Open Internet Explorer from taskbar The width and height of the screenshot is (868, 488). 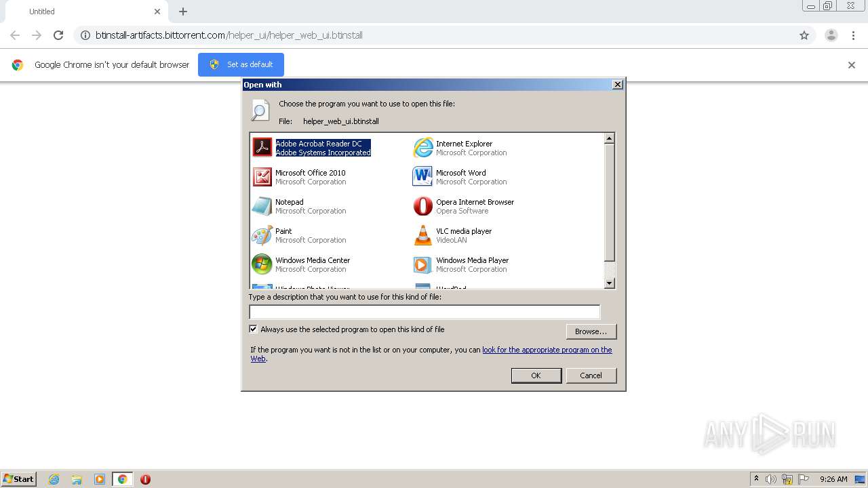pyautogui.click(x=54, y=479)
